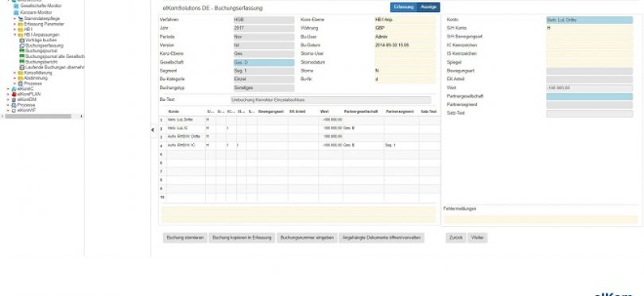644x296 pixels.
Task: Click the Fehlermeldungen message field
Action: pos(540,219)
